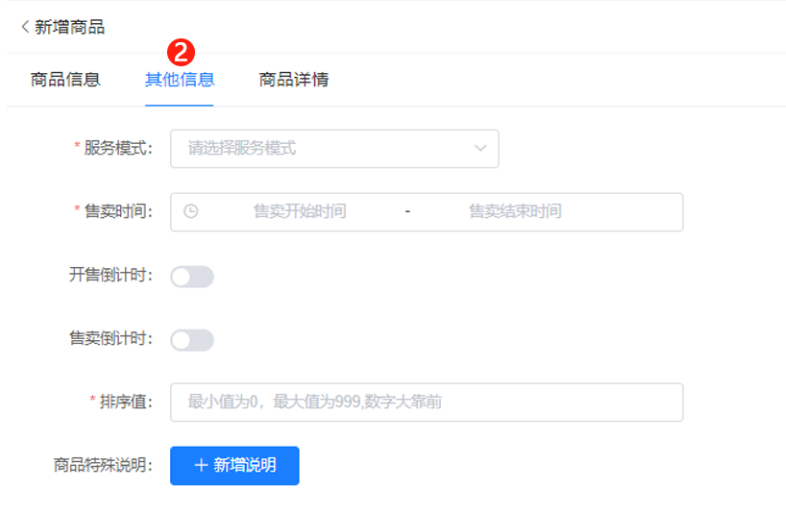
Task: Go back using the arrow beside 新增商品
Action: click(25, 27)
